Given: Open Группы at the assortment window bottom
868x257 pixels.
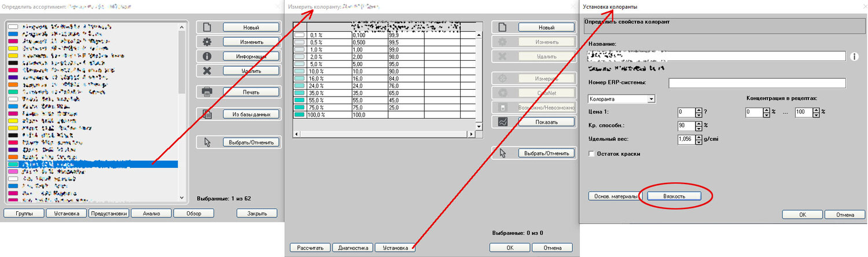Looking at the screenshot, I should click(24, 214).
